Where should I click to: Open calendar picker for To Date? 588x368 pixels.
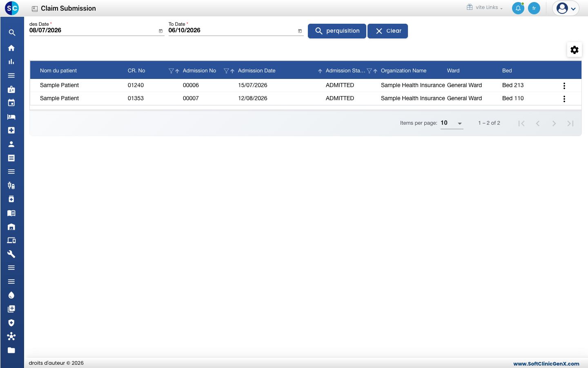(x=300, y=31)
